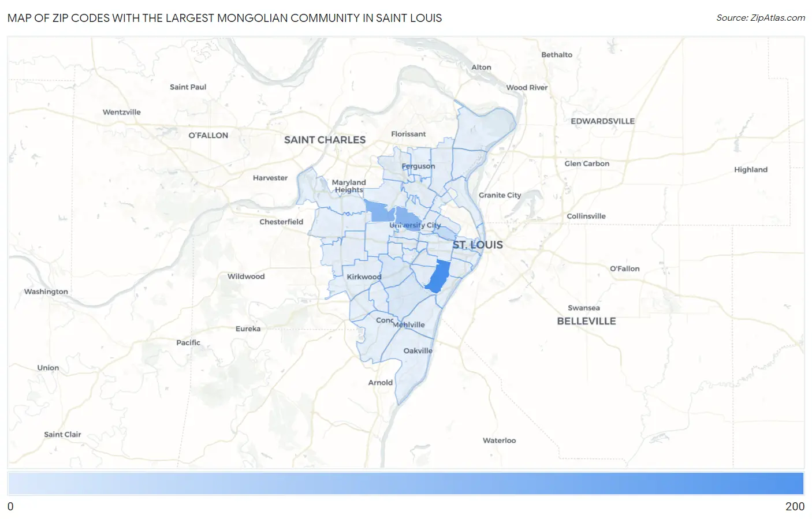Click the 'Oakville' map label

(418, 350)
